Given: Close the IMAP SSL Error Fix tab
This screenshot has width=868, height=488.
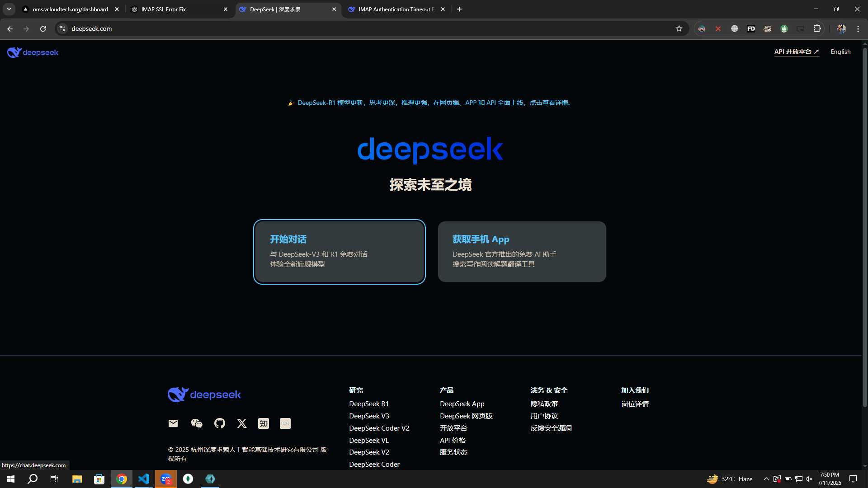Looking at the screenshot, I should [x=226, y=9].
